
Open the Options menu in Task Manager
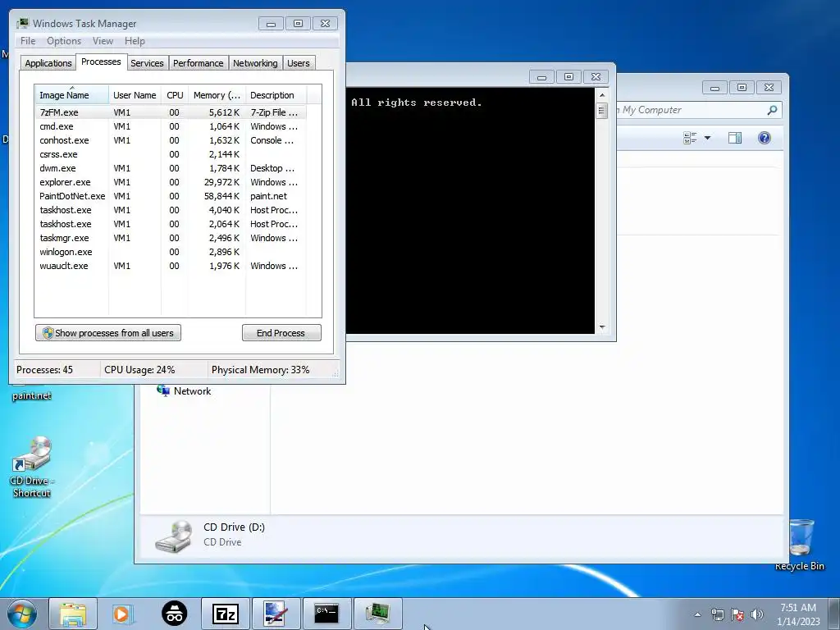pos(64,41)
